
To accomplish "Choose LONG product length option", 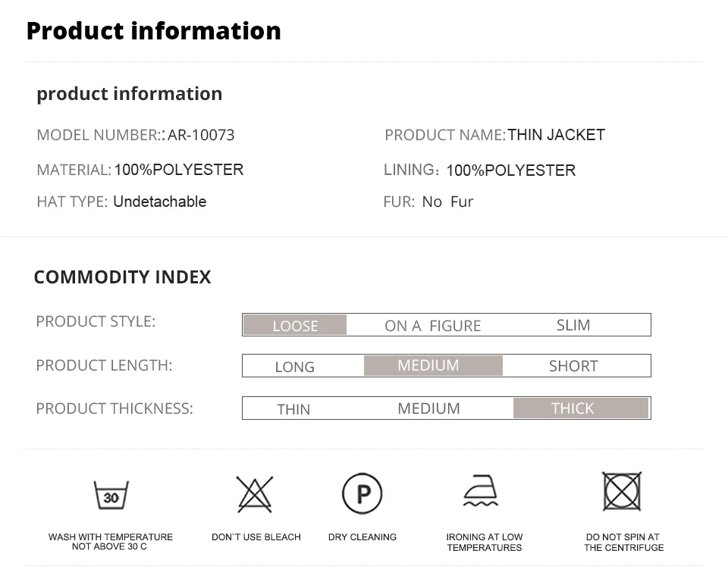I will [x=295, y=367].
